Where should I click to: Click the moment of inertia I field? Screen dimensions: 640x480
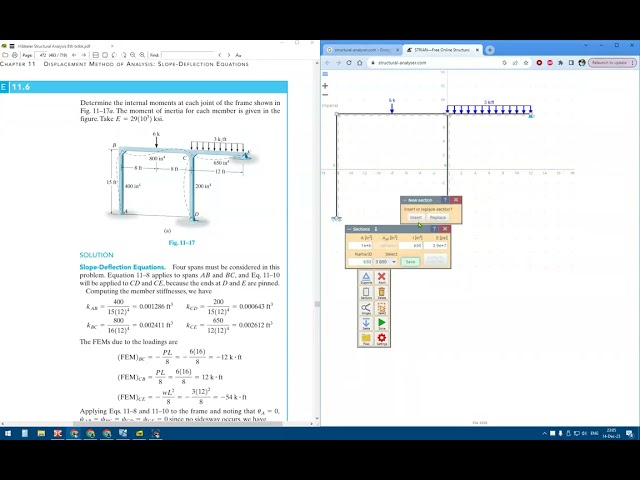(x=410, y=245)
